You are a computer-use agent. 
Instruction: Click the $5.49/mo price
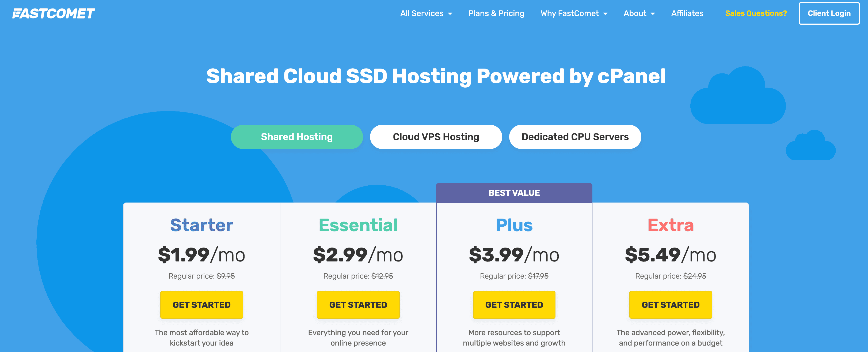[671, 255]
